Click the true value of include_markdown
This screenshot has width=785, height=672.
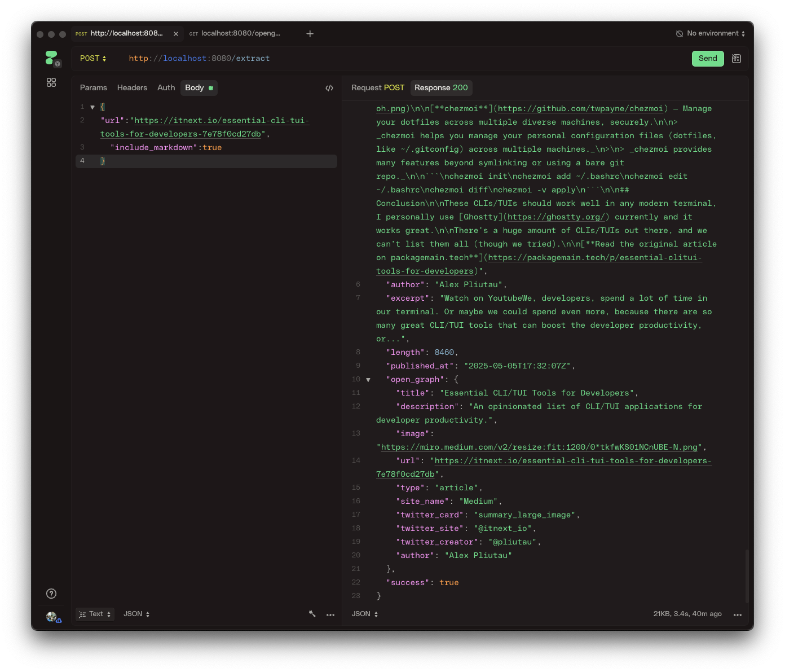(x=212, y=147)
